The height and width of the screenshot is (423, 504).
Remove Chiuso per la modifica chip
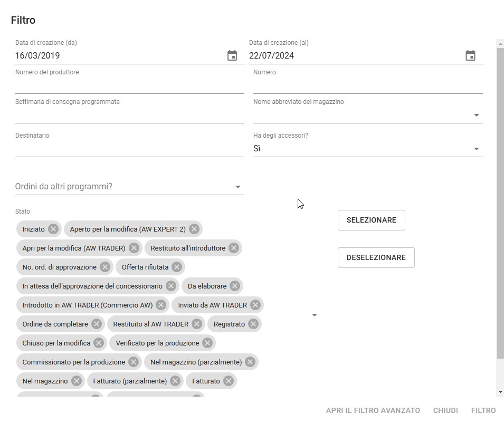[99, 343]
